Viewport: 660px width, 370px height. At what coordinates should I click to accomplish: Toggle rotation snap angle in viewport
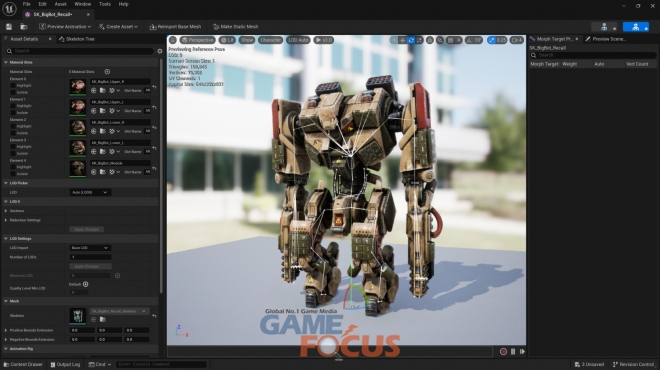pos(475,40)
